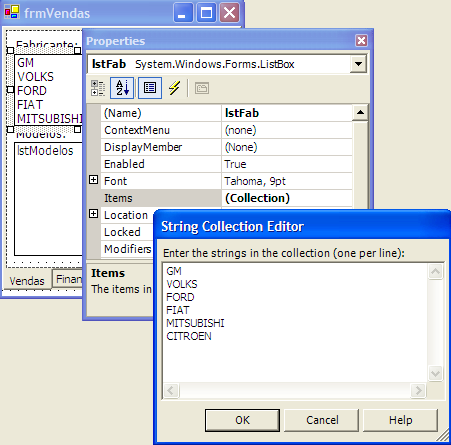Click the CITROEN line in string editor
The width and height of the screenshot is (451, 445).
click(189, 336)
